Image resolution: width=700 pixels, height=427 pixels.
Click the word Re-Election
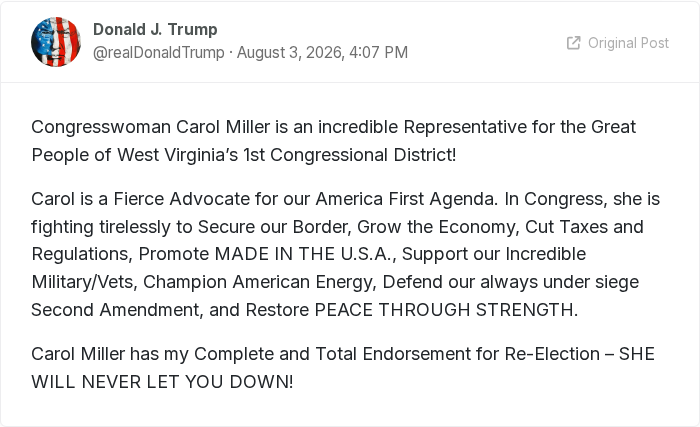[x=552, y=354]
